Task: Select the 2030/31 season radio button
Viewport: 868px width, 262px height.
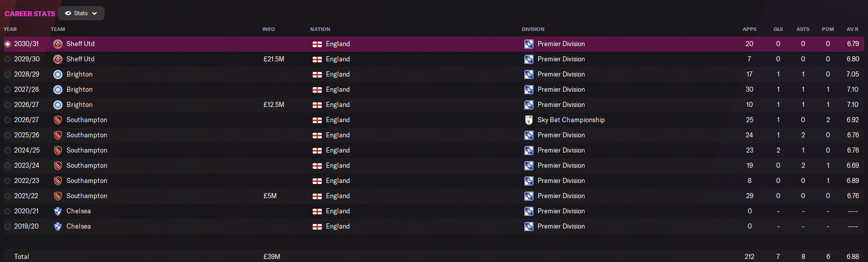Action: tap(8, 44)
